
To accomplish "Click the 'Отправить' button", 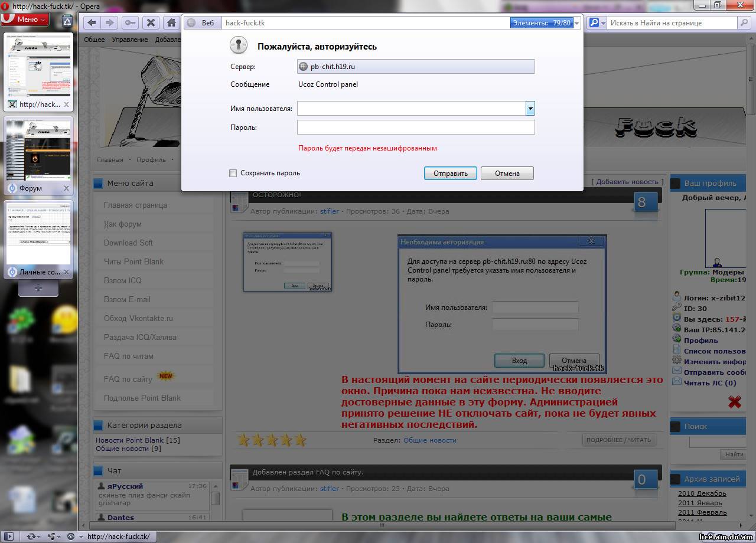I will tap(450, 173).
